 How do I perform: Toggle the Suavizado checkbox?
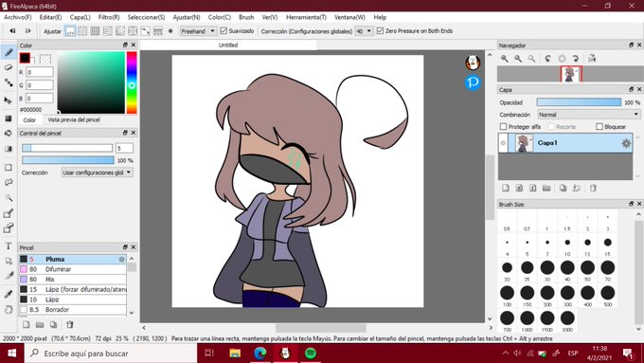click(x=224, y=31)
